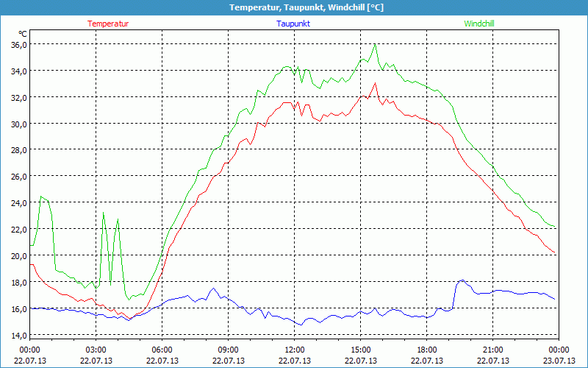This screenshot has height=368, width=588.
Task: Click the '°C' unit label on the axis
Action: point(23,34)
